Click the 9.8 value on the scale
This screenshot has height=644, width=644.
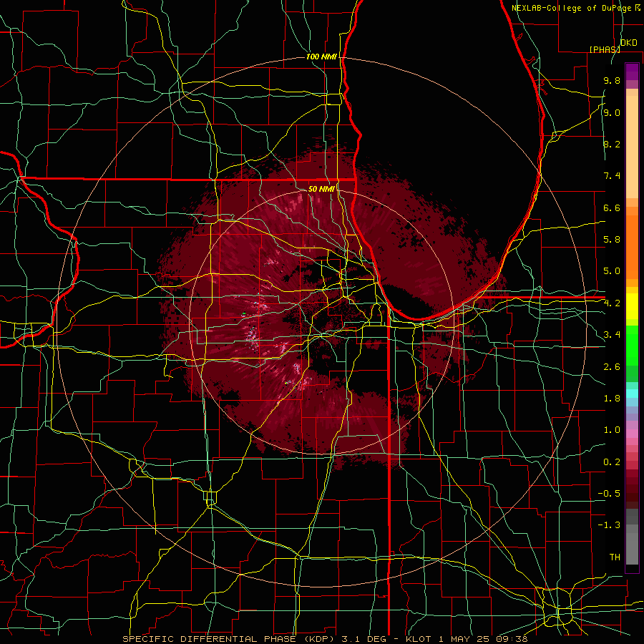coord(612,80)
